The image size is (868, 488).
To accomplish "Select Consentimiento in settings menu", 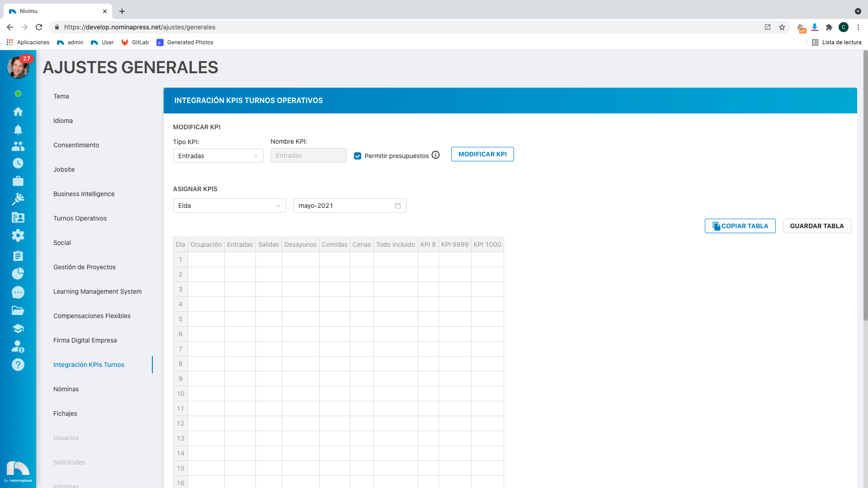I will click(76, 145).
